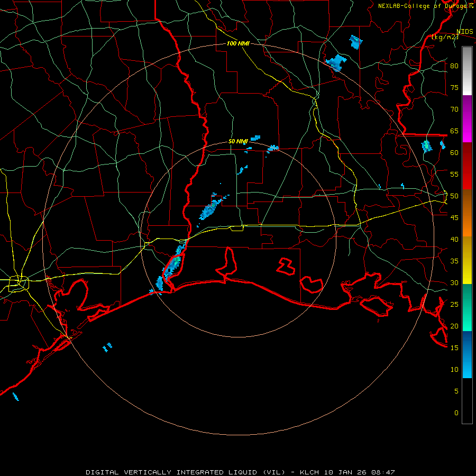476x476 pixels.
Task: Click the 70 value on the color scale
Action: pyautogui.click(x=454, y=109)
